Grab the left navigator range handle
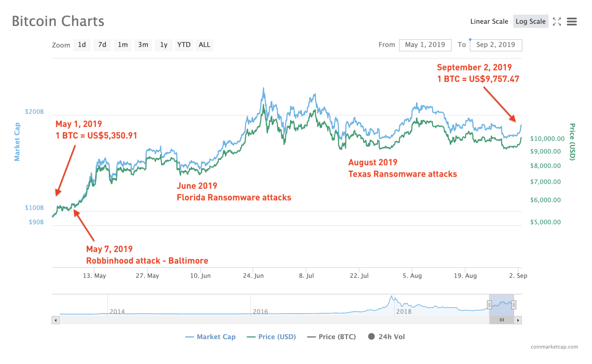Viewport: 592px width, 364px height. [489, 305]
